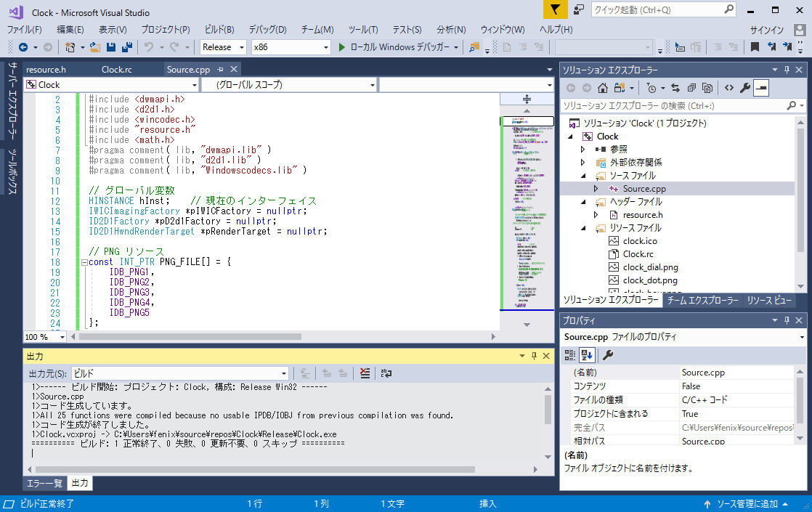812x512 pixels.
Task: Switch to the resource.h tab
Action: pyautogui.click(x=46, y=70)
